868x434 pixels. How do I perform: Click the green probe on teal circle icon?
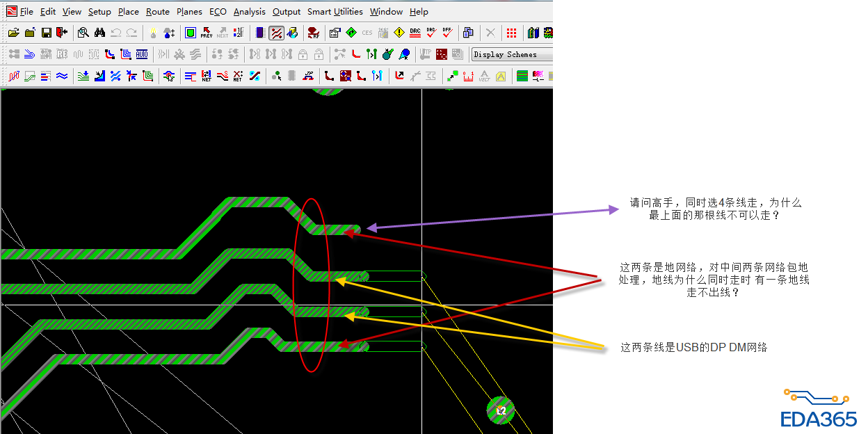coord(388,54)
